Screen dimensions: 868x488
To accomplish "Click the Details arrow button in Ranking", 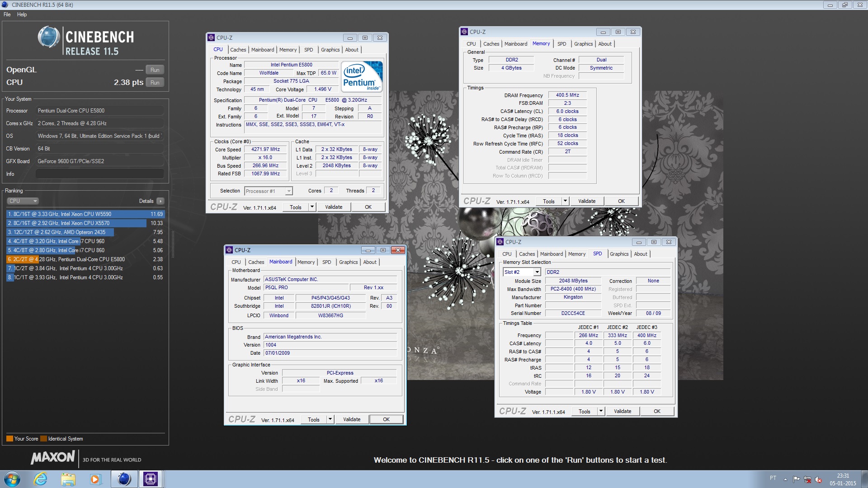I will (x=160, y=201).
